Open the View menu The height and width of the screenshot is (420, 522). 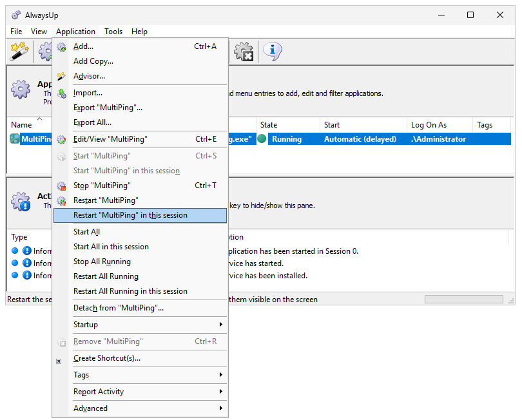click(x=39, y=32)
